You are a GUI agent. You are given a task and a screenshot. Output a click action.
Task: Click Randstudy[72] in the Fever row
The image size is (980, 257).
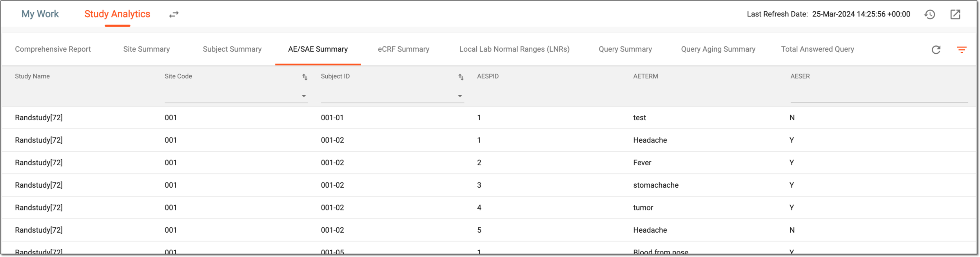39,163
